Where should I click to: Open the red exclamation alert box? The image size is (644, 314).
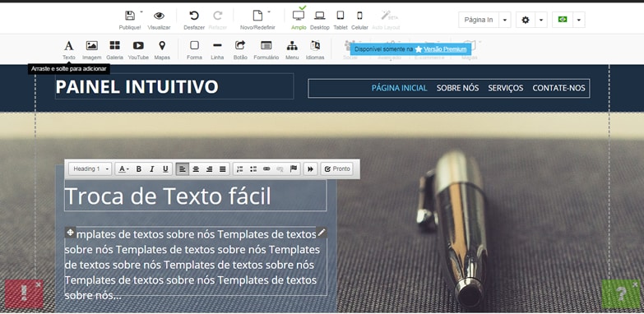pyautogui.click(x=24, y=293)
